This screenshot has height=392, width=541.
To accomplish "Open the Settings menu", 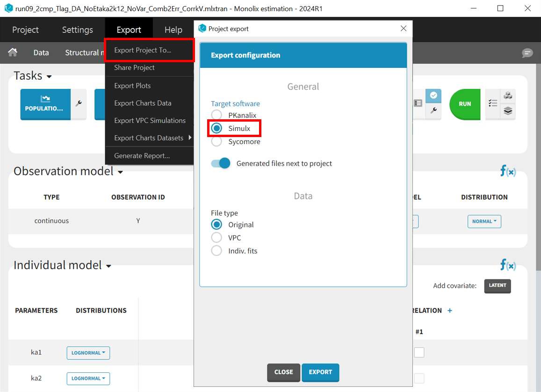I will click(x=78, y=29).
